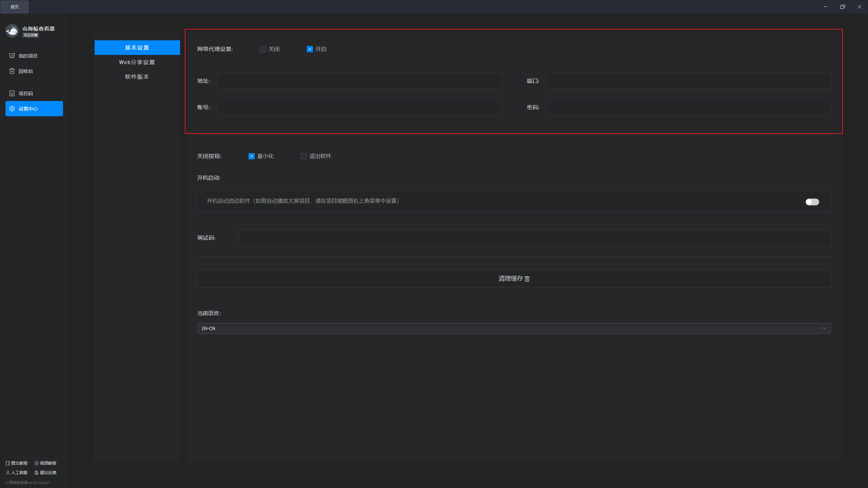Contact human support (人工客服) person icon

(x=7, y=473)
